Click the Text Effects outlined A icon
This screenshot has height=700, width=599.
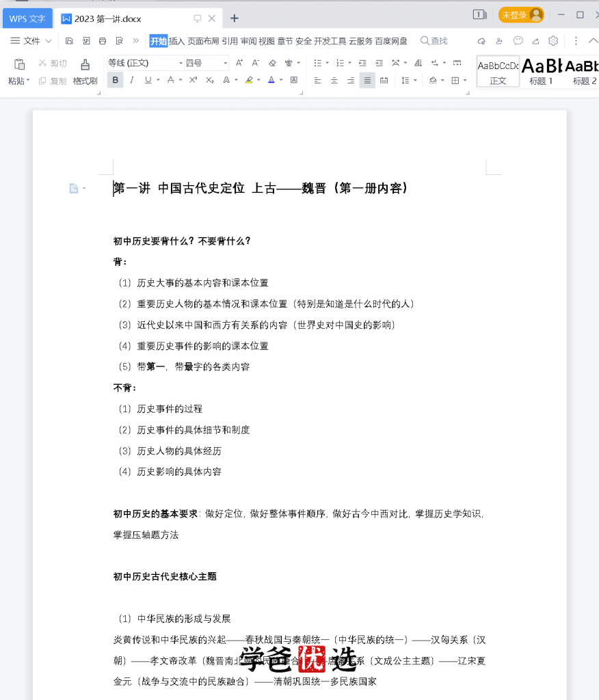226,80
